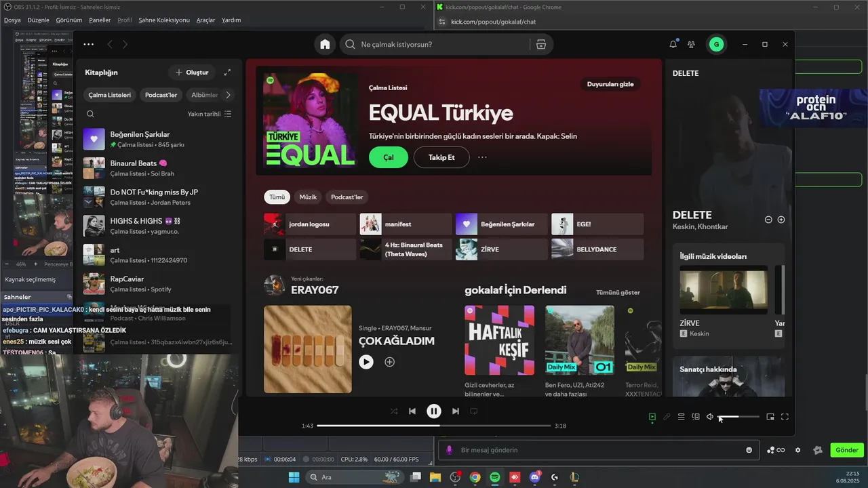Open the mini player icon
Image resolution: width=868 pixels, height=488 pixels.
tap(770, 417)
